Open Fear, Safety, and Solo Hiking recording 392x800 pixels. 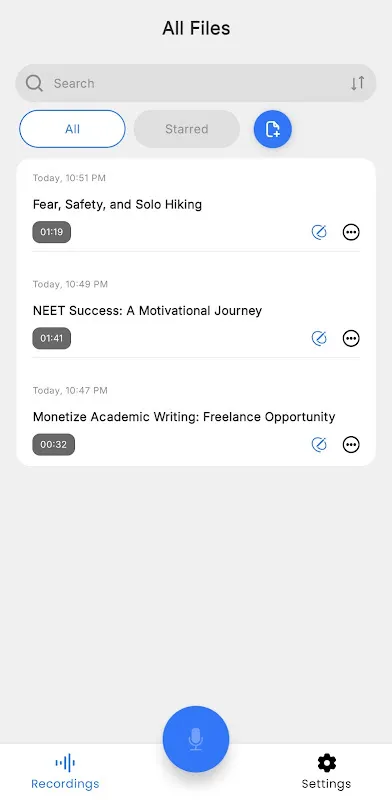click(x=117, y=205)
